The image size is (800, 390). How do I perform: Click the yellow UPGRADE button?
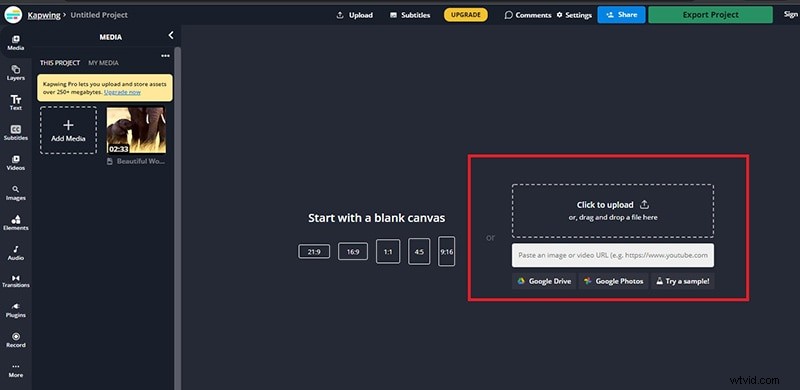pos(466,15)
